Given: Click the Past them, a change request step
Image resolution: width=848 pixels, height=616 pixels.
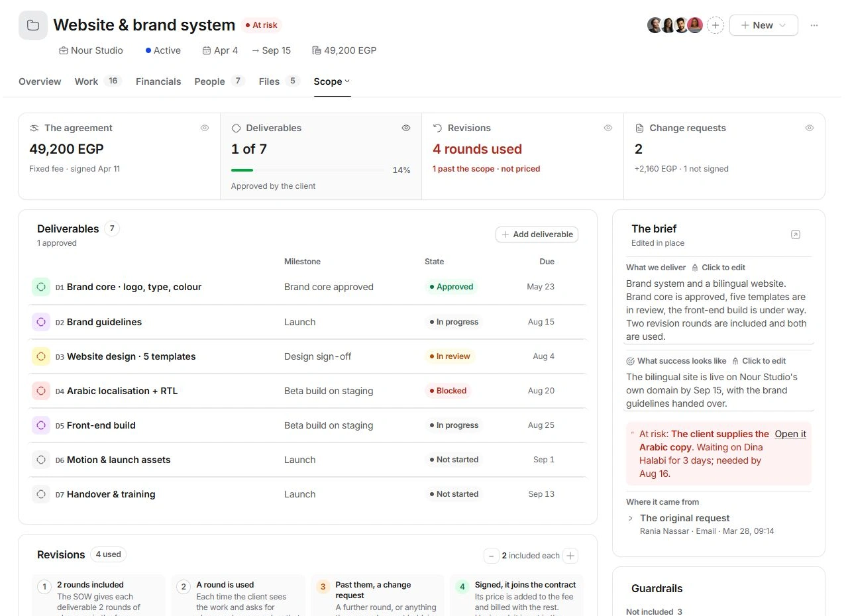Looking at the screenshot, I should click(x=377, y=596).
